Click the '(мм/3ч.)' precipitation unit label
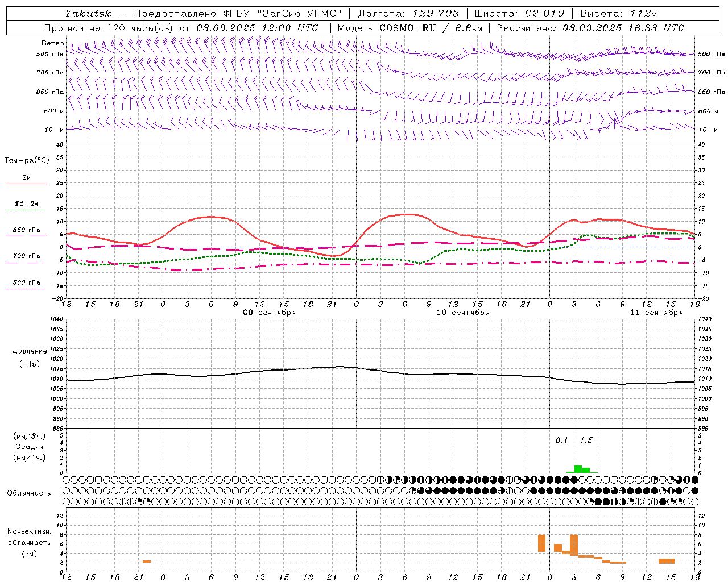This screenshot has height=582, width=728. pos(29,436)
